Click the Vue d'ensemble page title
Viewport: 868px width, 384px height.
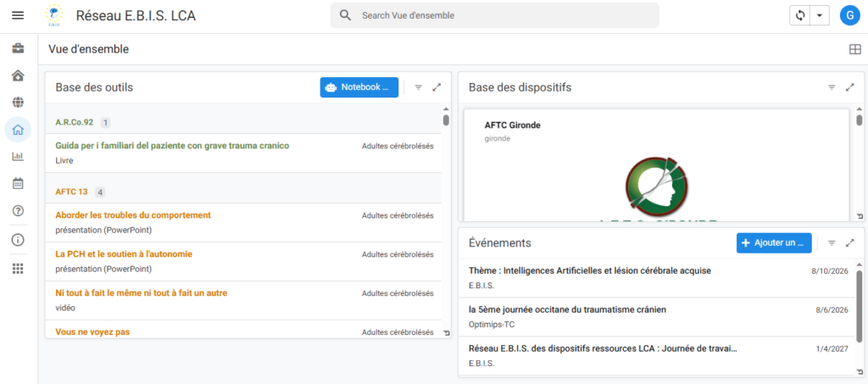(88, 49)
